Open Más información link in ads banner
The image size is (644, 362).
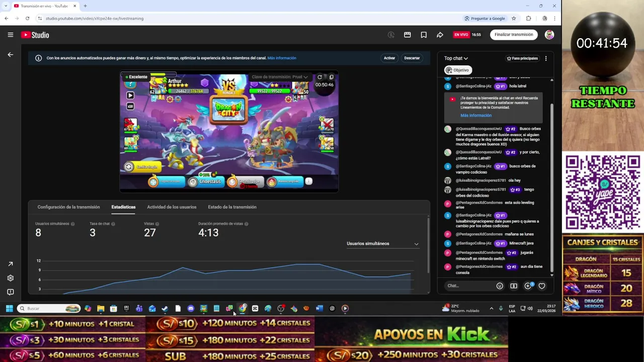coord(282,58)
